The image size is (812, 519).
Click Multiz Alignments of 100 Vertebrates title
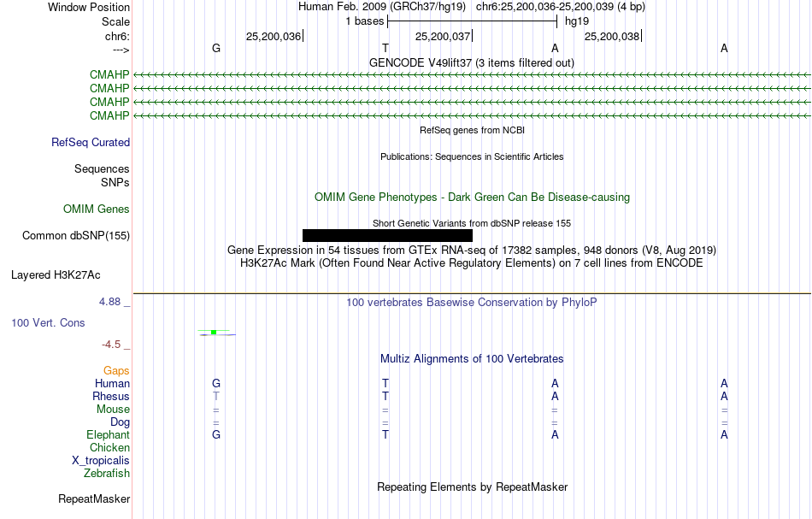coord(472,359)
